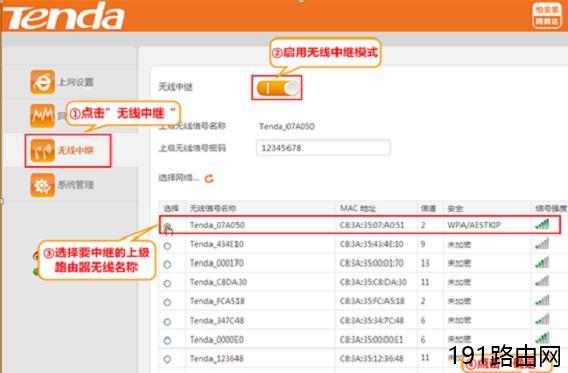
Task: Click the WPA/AESTKIP security cell
Action: [474, 225]
